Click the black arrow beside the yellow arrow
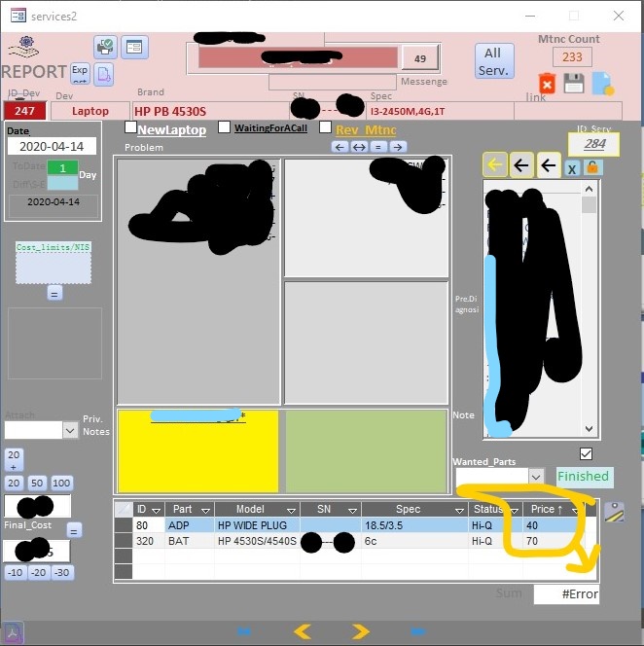644x646 pixels. pos(521,165)
